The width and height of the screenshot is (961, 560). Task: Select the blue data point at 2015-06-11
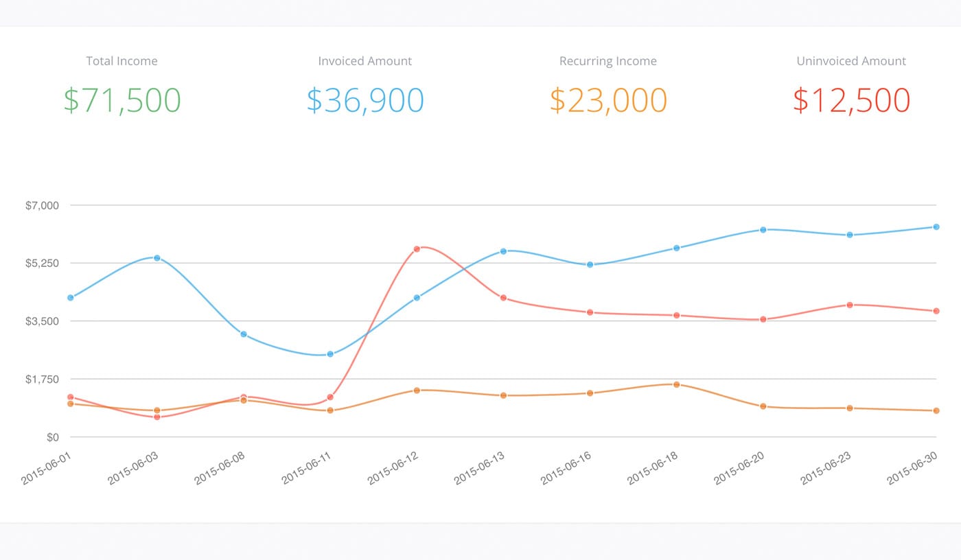(330, 354)
